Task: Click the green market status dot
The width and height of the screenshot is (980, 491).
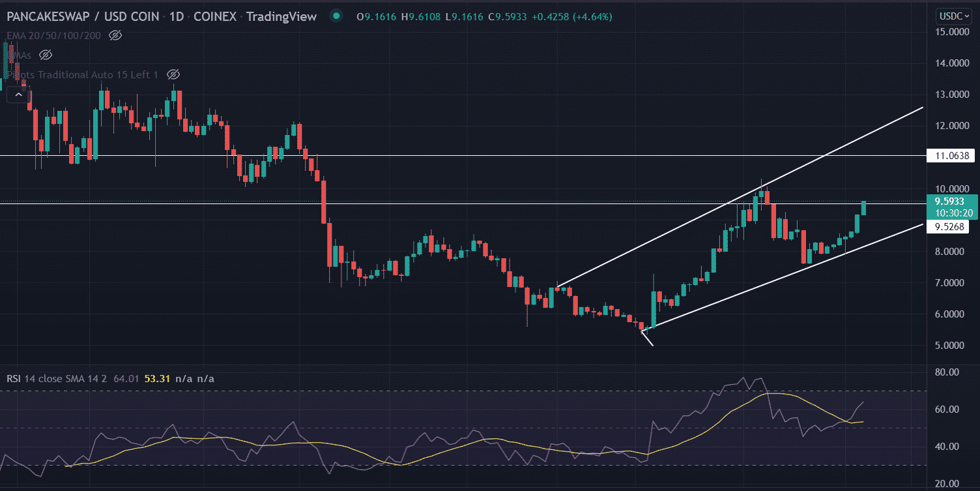Action: [x=336, y=16]
